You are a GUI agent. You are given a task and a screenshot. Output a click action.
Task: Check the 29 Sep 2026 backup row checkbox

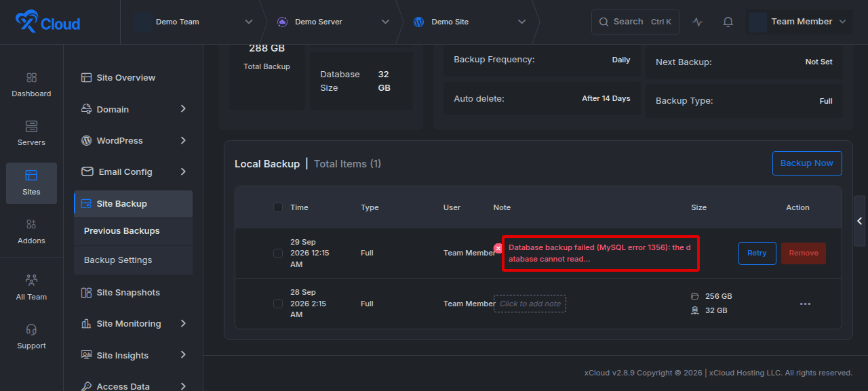[x=278, y=253]
